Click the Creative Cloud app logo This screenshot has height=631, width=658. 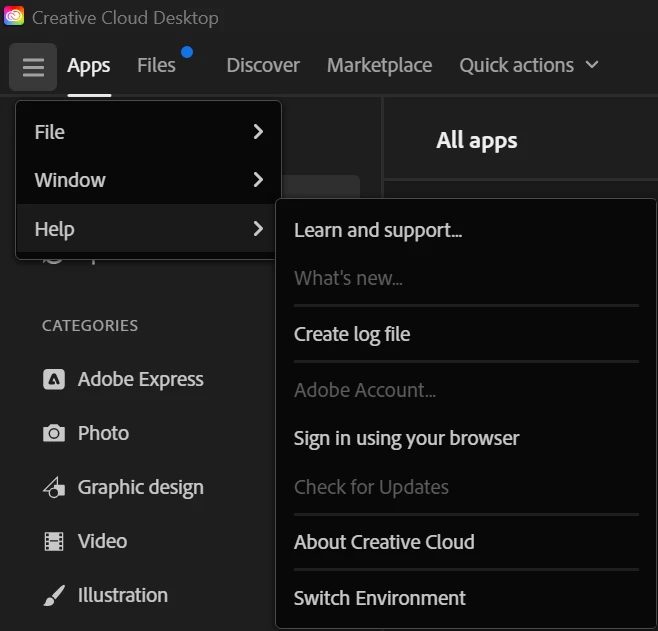pyautogui.click(x=14, y=16)
